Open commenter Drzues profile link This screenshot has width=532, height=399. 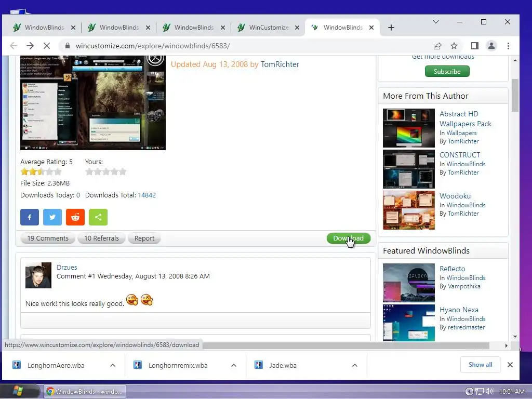tap(67, 268)
